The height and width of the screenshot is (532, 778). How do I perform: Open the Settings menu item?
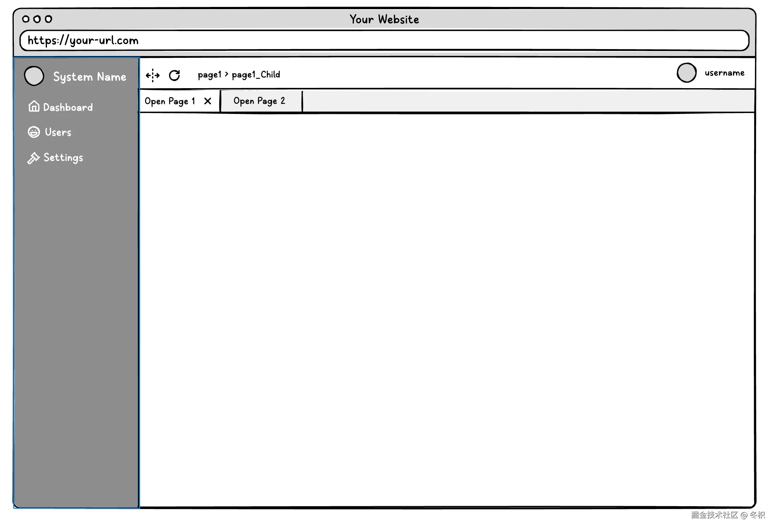pos(56,159)
